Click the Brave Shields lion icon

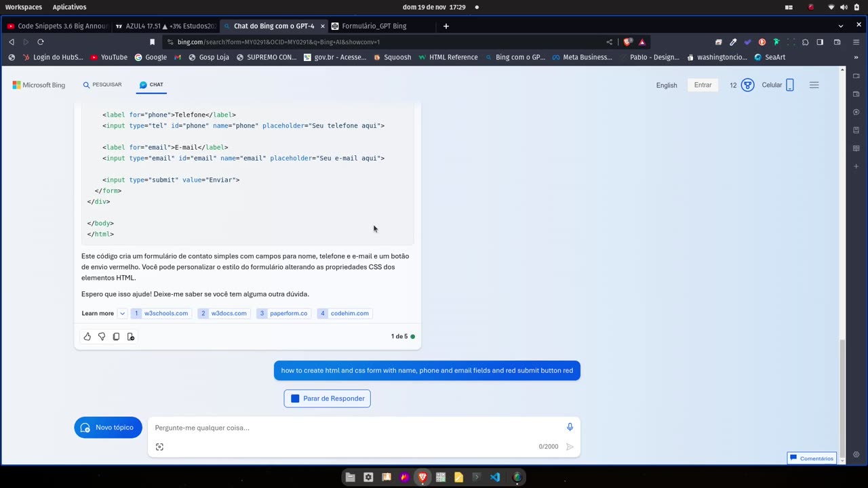click(627, 42)
